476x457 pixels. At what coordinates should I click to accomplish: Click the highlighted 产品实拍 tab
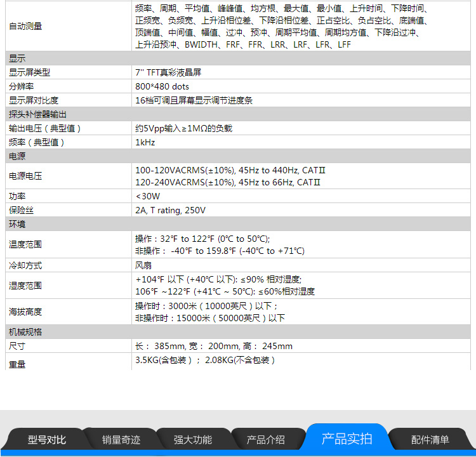[347, 439]
